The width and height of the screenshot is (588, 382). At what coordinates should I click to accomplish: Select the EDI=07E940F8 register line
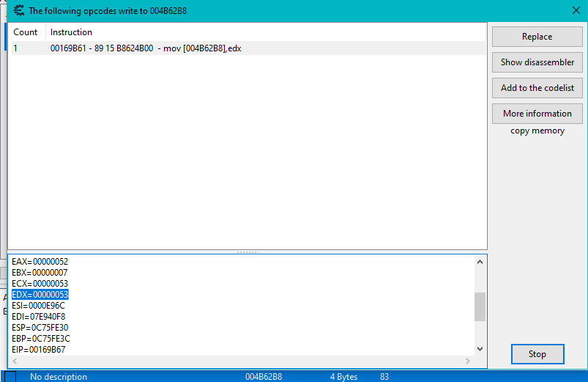pyautogui.click(x=38, y=317)
